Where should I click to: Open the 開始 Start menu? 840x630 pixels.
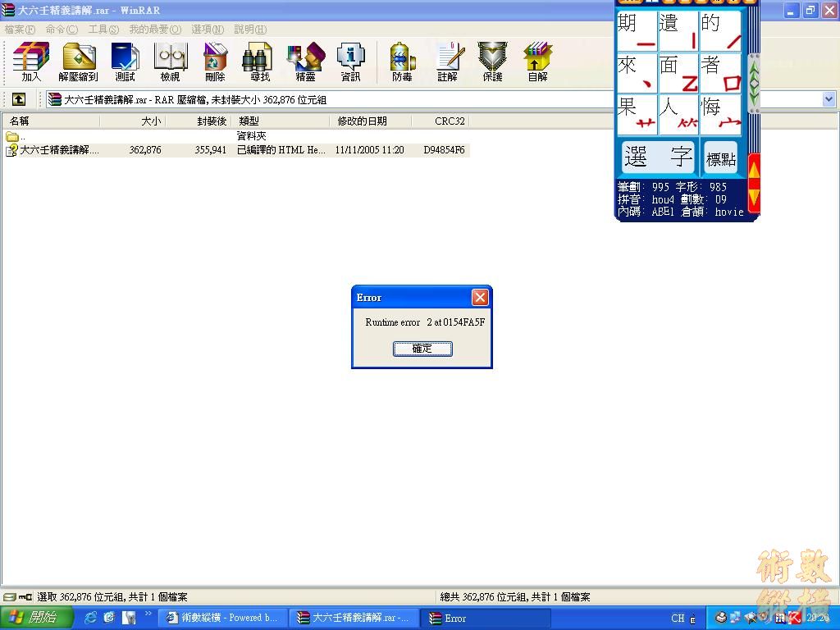pyautogui.click(x=33, y=618)
